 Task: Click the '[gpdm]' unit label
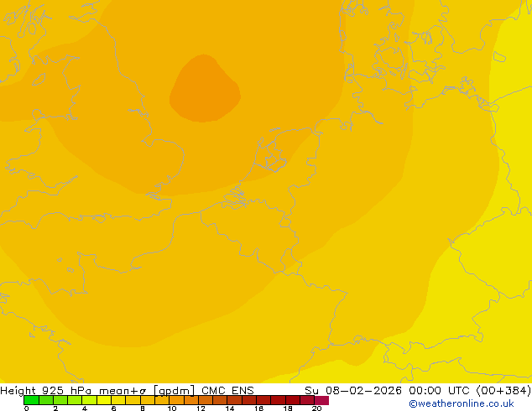(175, 391)
